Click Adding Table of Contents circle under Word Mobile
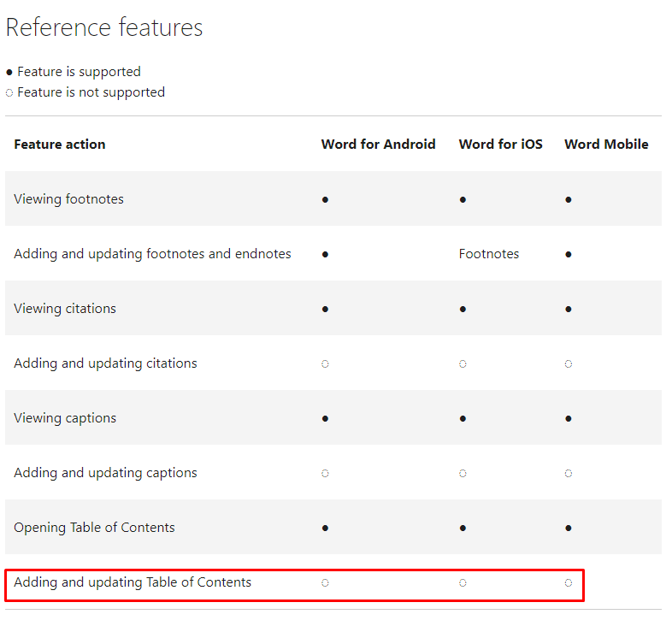 click(569, 583)
